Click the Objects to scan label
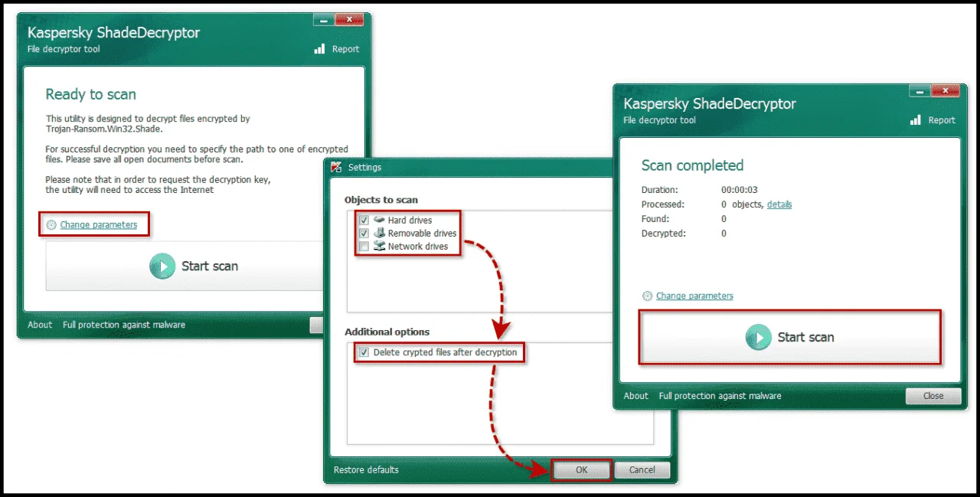980x497 pixels. coord(381,200)
